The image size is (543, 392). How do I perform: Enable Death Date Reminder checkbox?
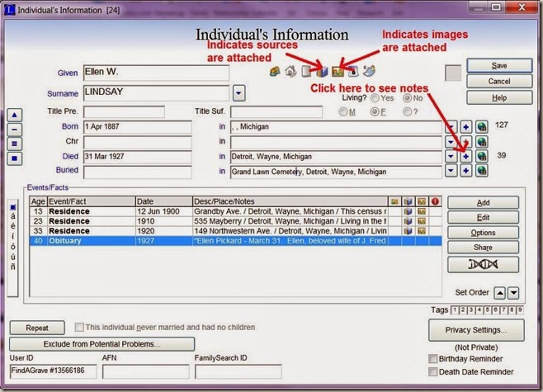433,371
